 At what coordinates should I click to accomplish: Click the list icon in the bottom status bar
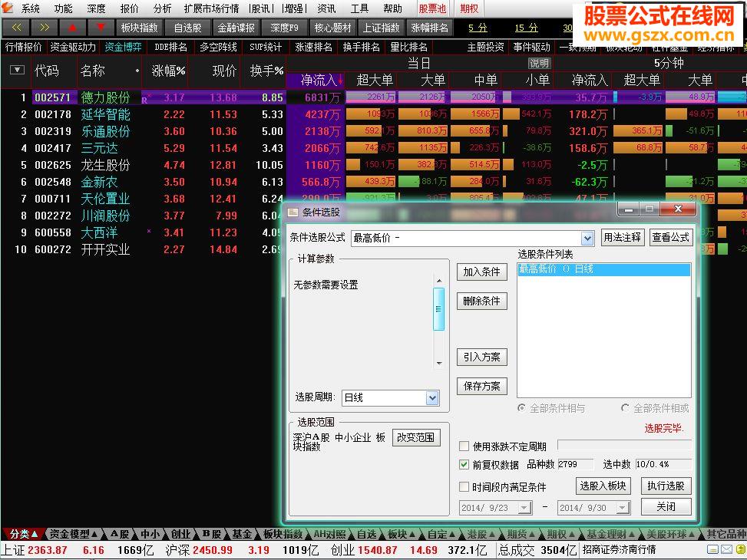click(x=712, y=550)
